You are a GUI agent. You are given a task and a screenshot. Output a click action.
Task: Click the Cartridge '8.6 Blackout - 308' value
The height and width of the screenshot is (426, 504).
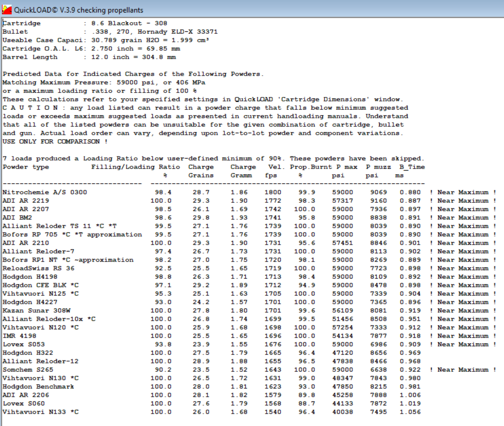(x=129, y=23)
